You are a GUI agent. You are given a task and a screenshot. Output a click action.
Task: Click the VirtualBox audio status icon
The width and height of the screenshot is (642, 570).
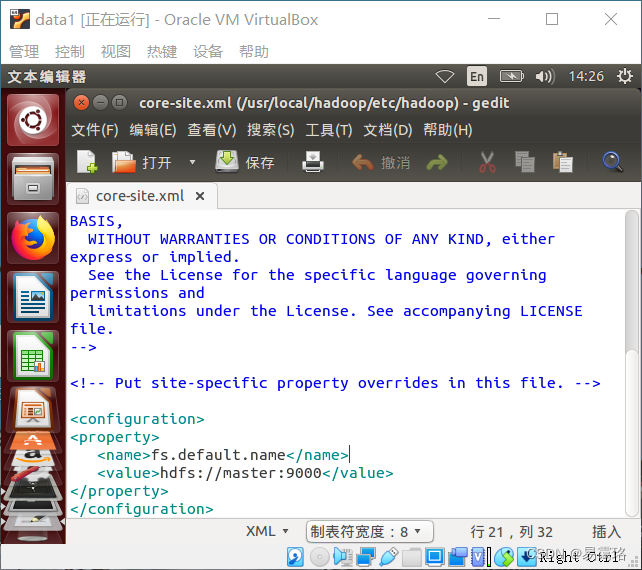[x=343, y=557]
